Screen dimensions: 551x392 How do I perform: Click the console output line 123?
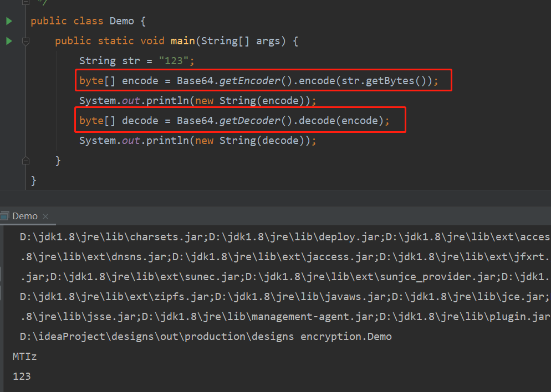pyautogui.click(x=22, y=376)
